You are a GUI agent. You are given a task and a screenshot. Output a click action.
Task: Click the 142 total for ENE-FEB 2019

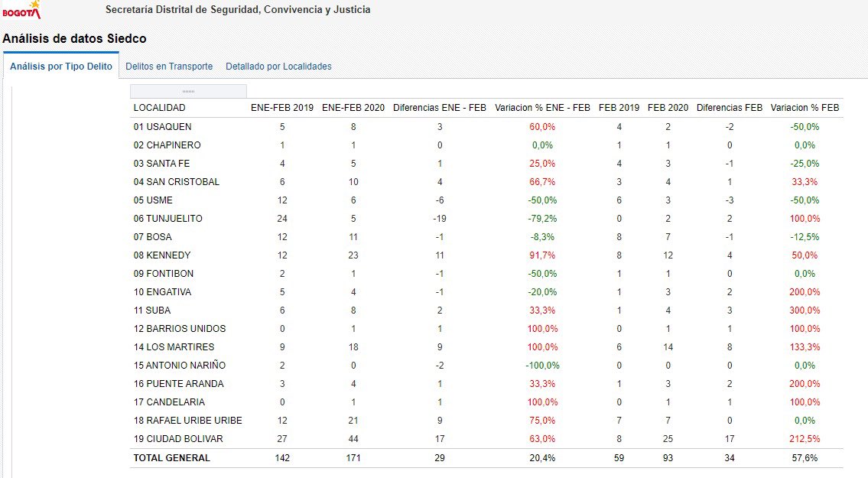(282, 458)
